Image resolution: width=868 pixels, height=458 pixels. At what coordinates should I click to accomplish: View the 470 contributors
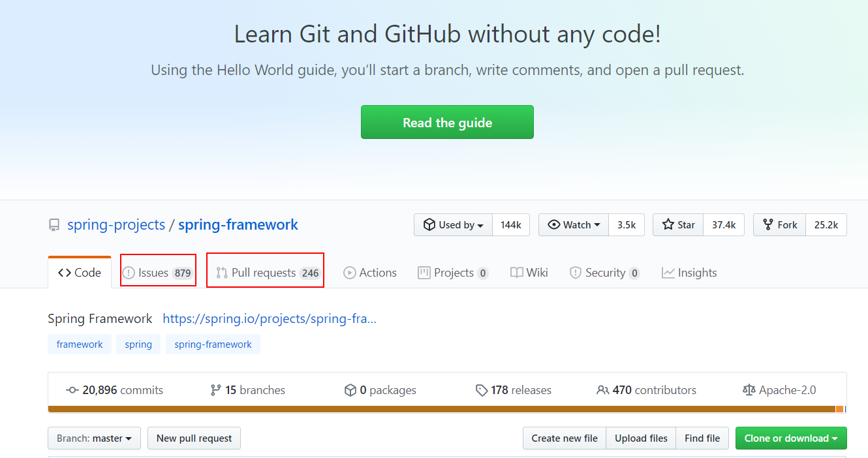click(647, 390)
